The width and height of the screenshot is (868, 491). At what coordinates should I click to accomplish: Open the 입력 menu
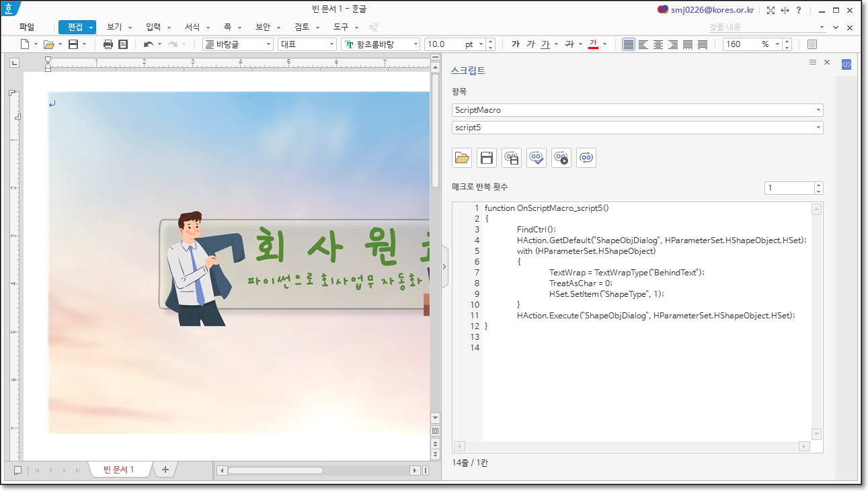pos(153,27)
